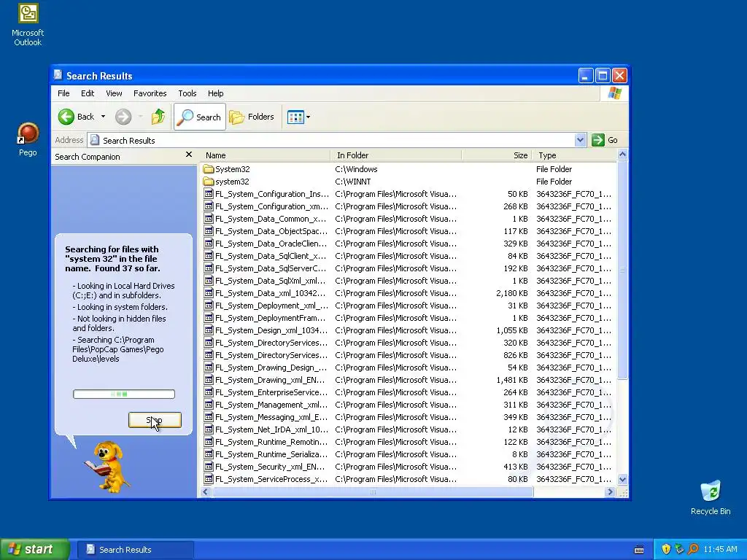Open the Address bar dropdown

pos(580,140)
